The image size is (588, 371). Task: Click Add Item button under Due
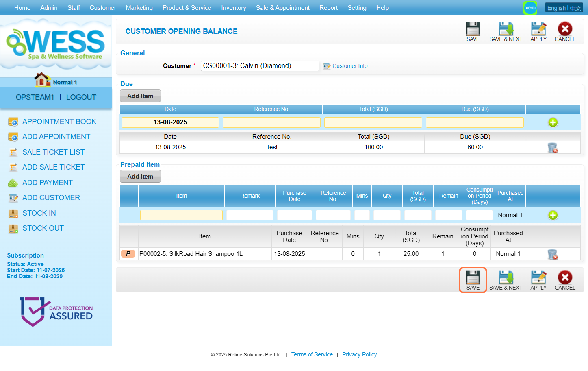[140, 96]
